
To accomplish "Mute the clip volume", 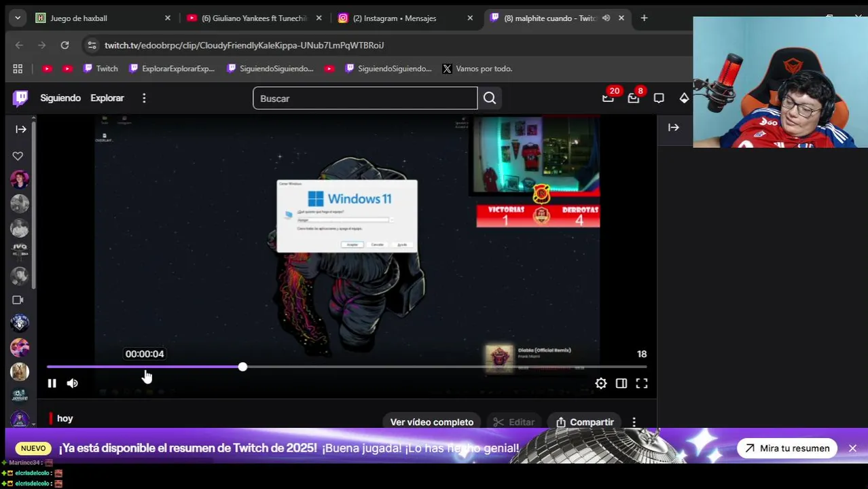I will coord(73,384).
